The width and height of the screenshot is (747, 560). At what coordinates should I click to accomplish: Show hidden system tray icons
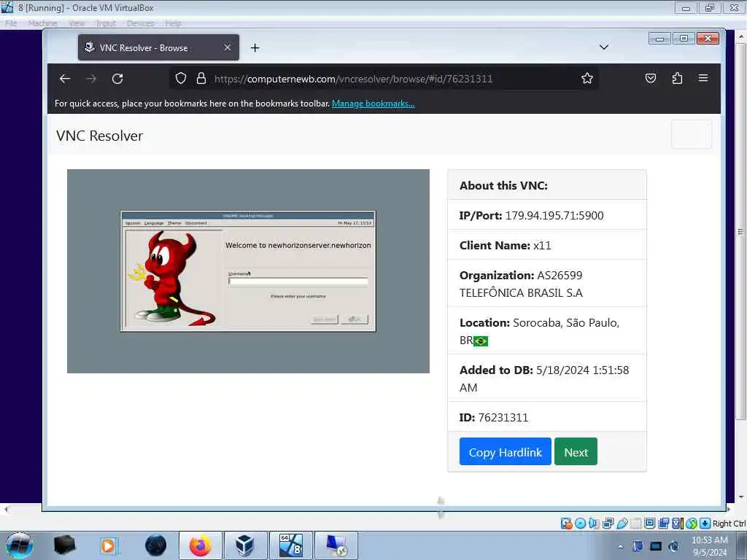[620, 546]
